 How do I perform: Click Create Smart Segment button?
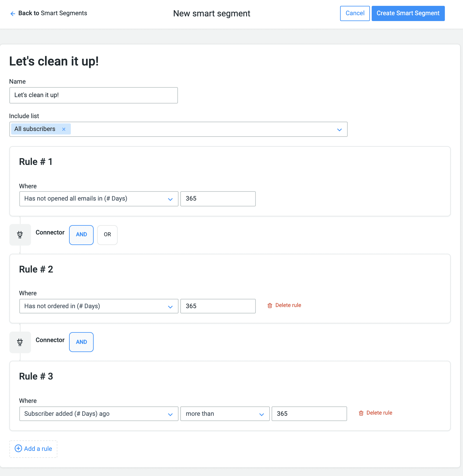pos(408,13)
